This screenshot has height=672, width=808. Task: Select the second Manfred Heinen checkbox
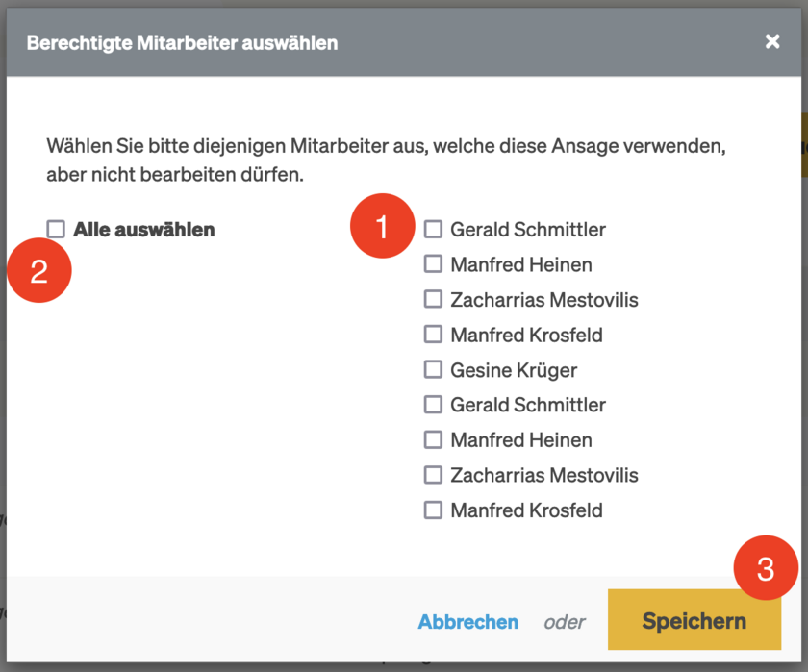pos(434,439)
